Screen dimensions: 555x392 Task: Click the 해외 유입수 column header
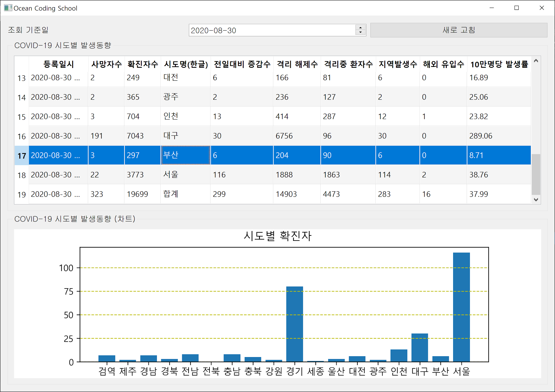[x=443, y=64]
